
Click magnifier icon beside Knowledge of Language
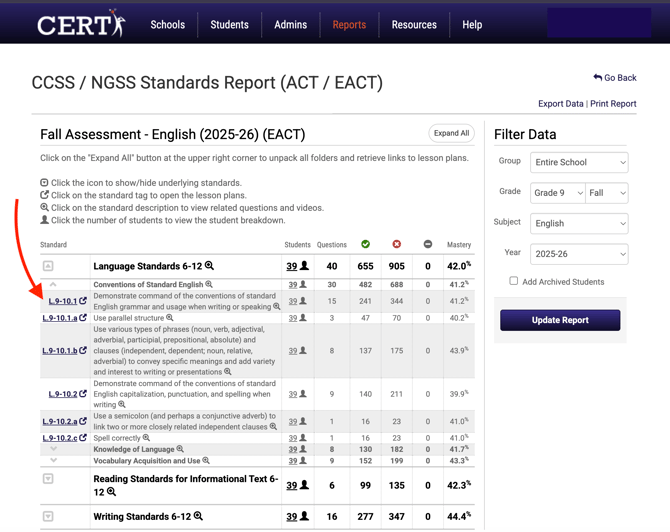180,449
